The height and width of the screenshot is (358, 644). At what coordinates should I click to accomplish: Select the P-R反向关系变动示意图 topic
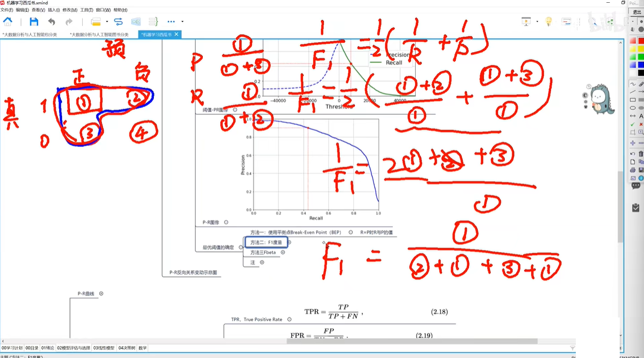point(193,272)
